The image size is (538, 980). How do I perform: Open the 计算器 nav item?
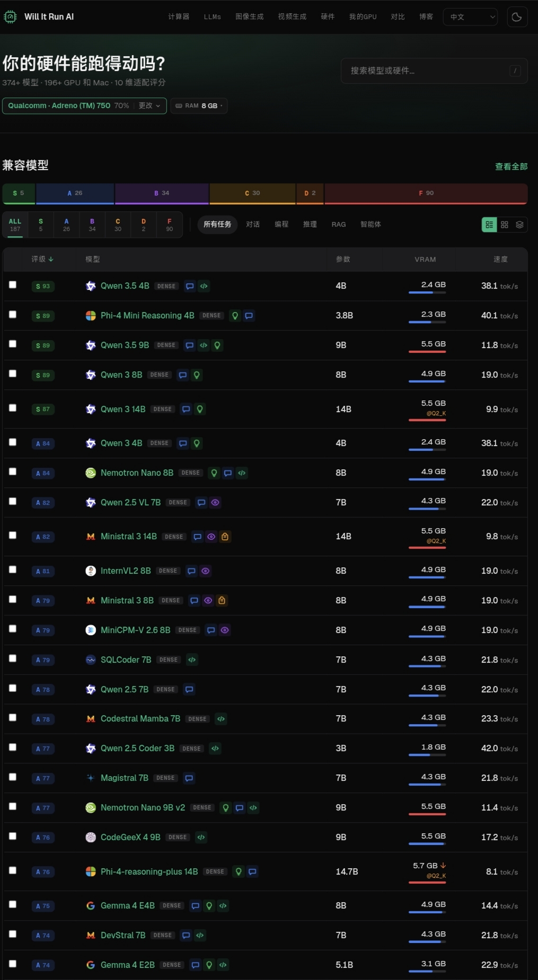coord(179,17)
